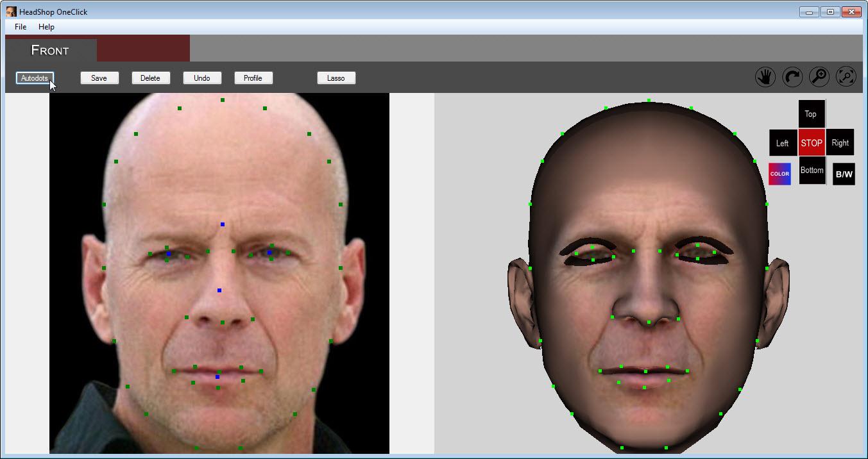Click the Save button

coord(99,78)
